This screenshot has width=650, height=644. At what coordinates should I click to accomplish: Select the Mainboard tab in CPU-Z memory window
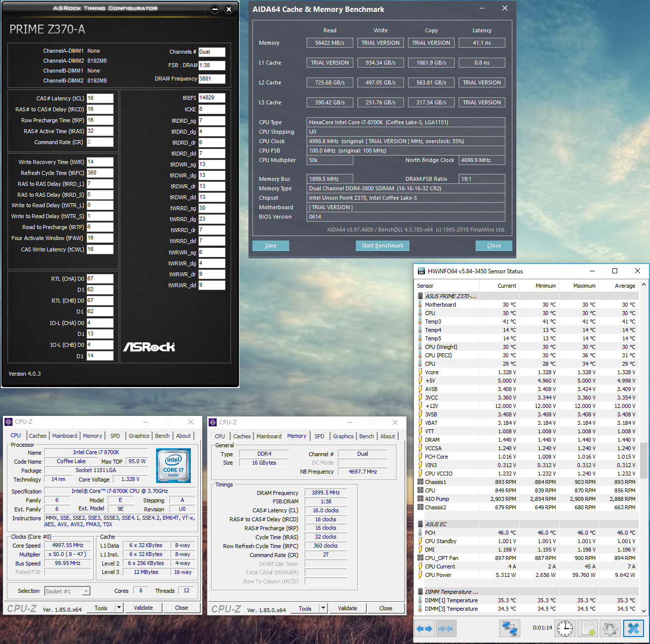pyautogui.click(x=269, y=436)
